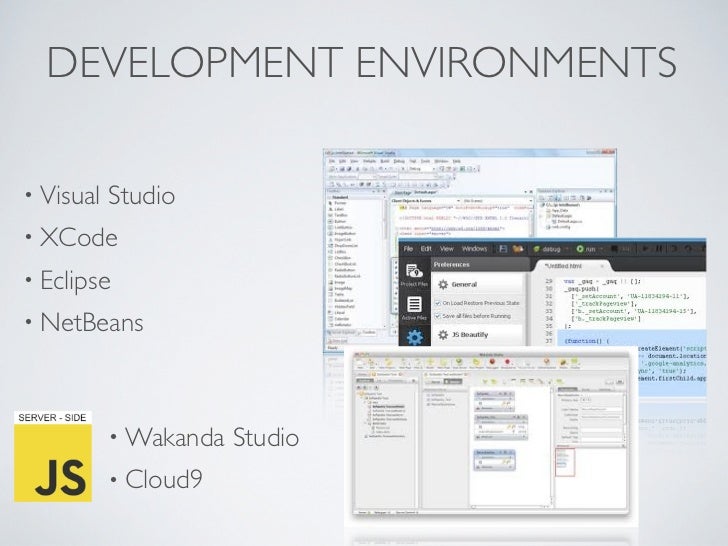
Task: Click the Visual Studio bullet text
Action: pos(107,195)
